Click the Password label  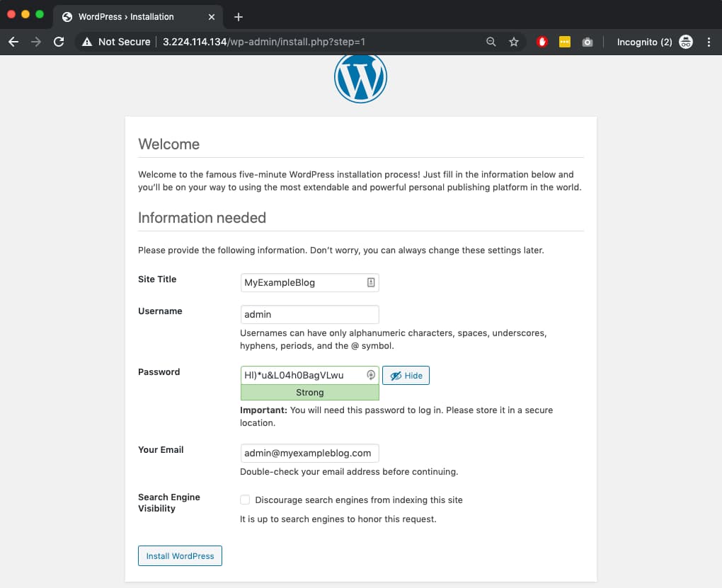[x=159, y=371]
